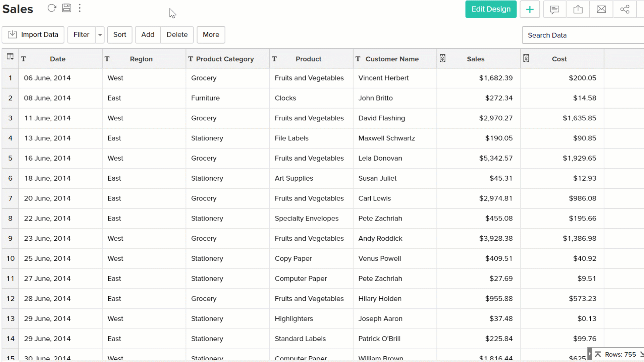Open the comments icon
This screenshot has height=362, width=644.
pyautogui.click(x=554, y=9)
